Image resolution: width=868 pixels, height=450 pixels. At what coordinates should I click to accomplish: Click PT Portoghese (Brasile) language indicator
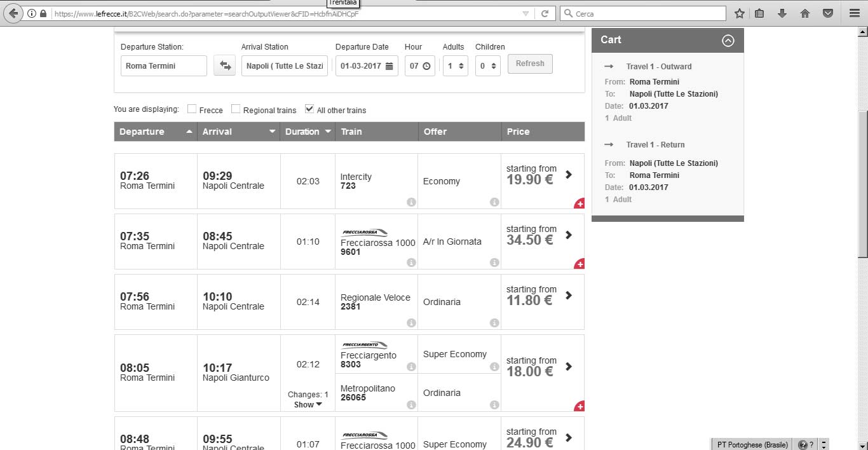point(752,444)
